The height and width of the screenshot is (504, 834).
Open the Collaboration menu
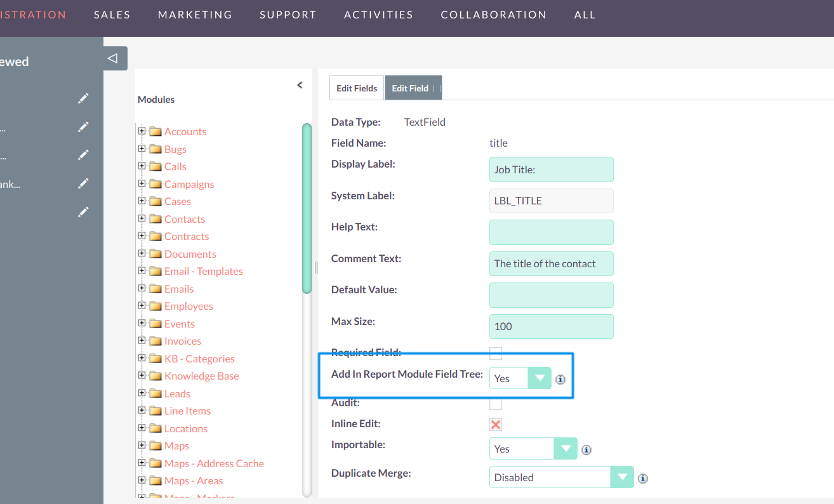(x=494, y=15)
